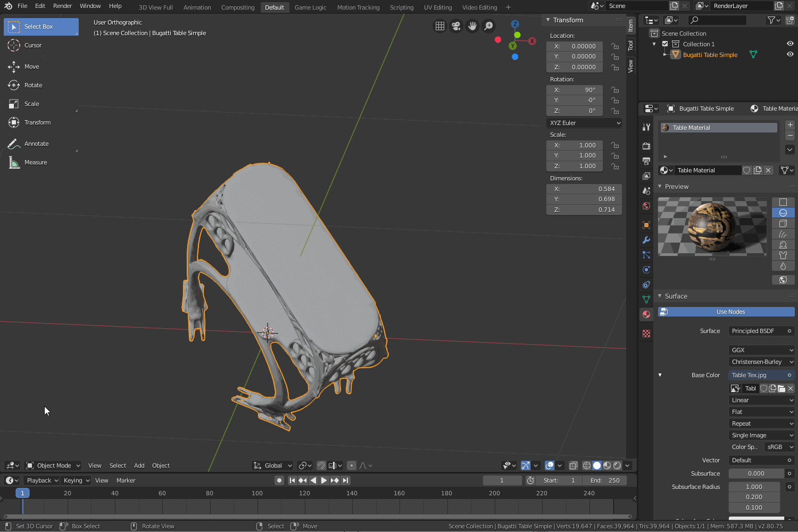Activate the Annotate tool
This screenshot has height=532, width=798.
click(36, 144)
